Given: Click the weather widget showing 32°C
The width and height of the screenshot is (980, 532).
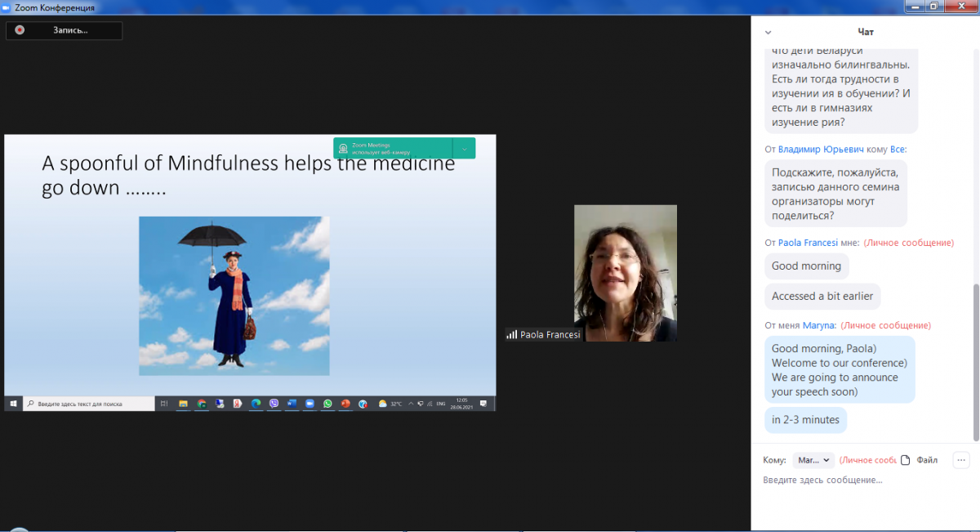Looking at the screenshot, I should pyautogui.click(x=390, y=404).
